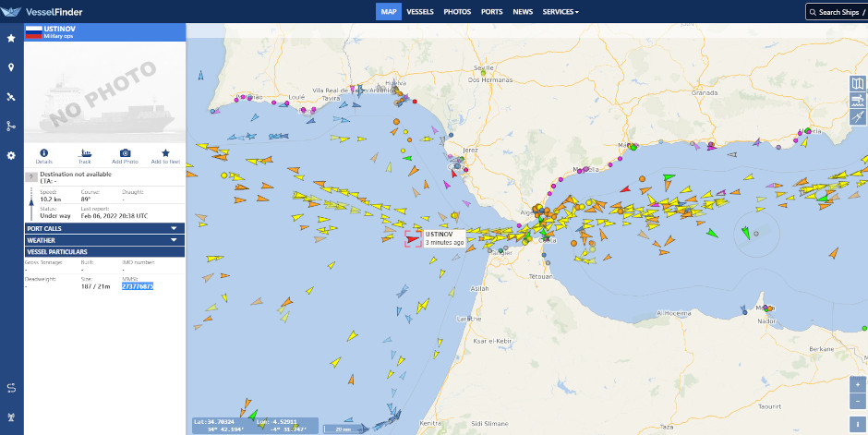Open the PHOTOS page
The image size is (868, 435).
click(457, 12)
